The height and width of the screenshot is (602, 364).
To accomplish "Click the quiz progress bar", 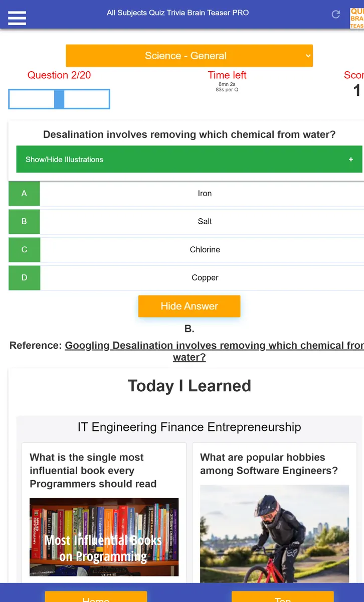I will click(59, 99).
